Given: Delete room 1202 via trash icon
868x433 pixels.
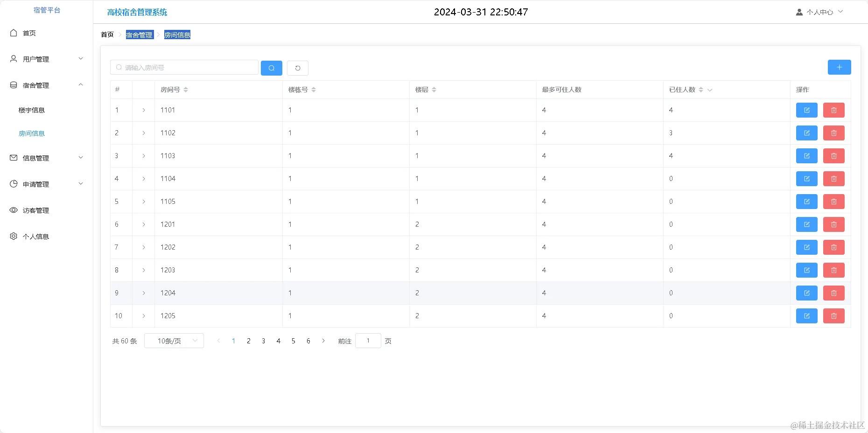Looking at the screenshot, I should pos(833,247).
